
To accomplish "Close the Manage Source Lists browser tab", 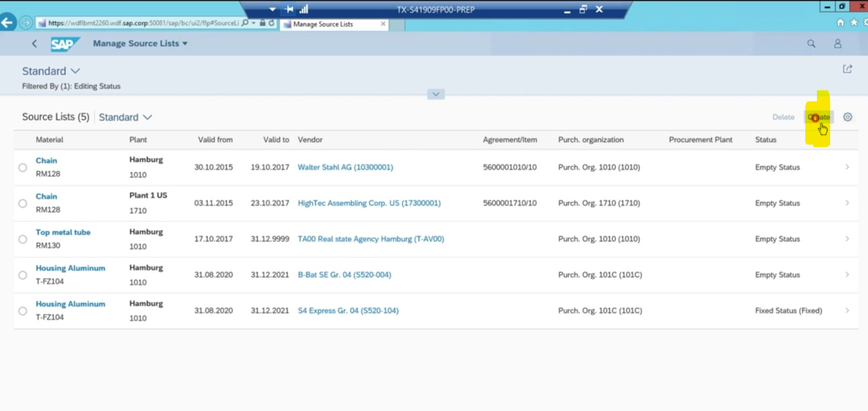I will [384, 24].
